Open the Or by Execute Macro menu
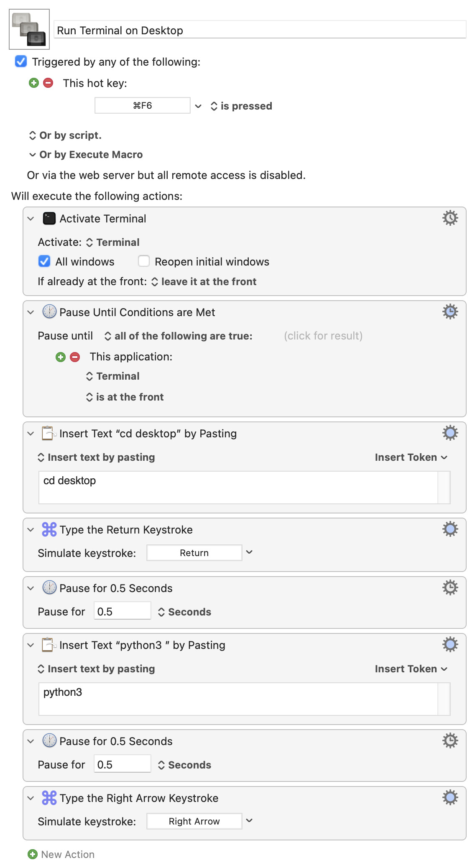This screenshot has height=868, width=475. tap(86, 155)
